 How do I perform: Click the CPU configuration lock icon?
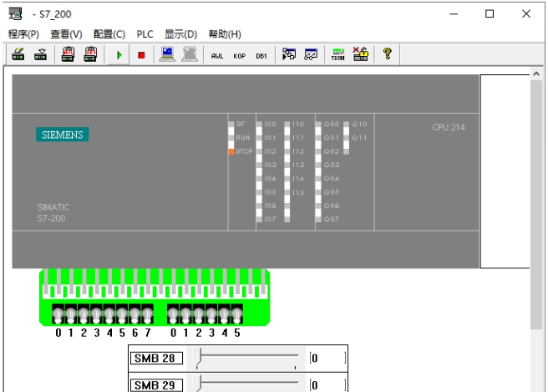360,54
